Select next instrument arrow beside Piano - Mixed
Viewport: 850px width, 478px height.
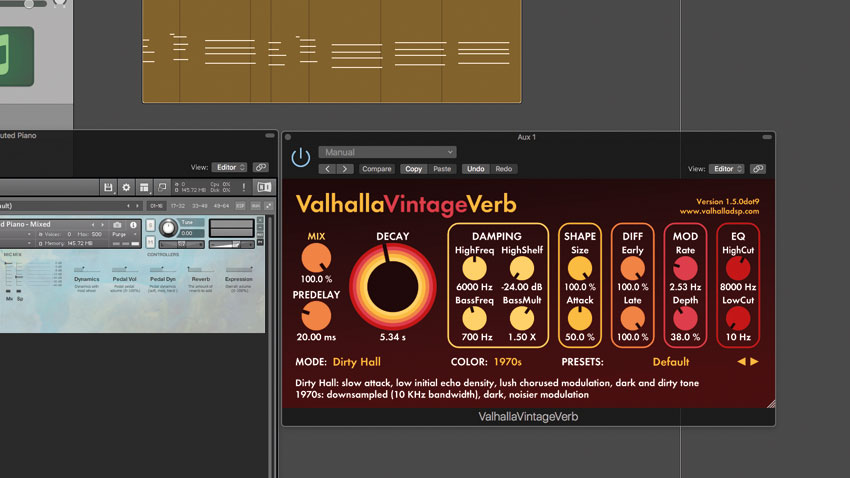102,224
